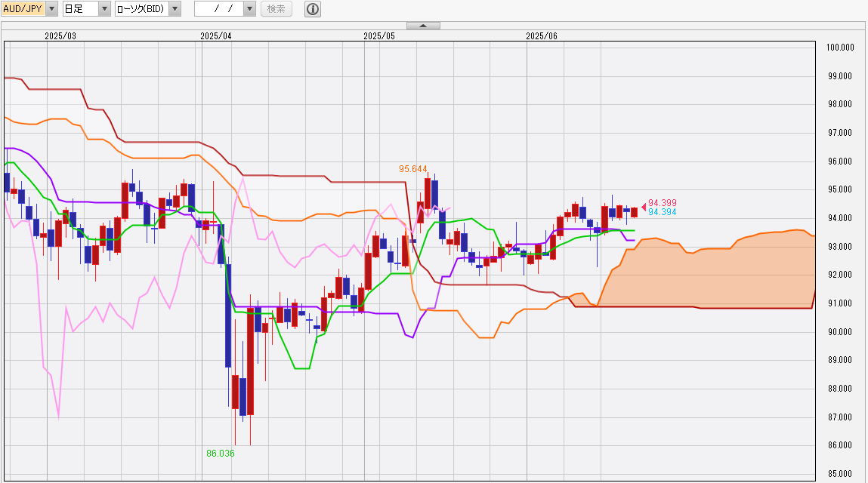
Task: Open the 日足 timeframe dropdown
Action: point(87,9)
